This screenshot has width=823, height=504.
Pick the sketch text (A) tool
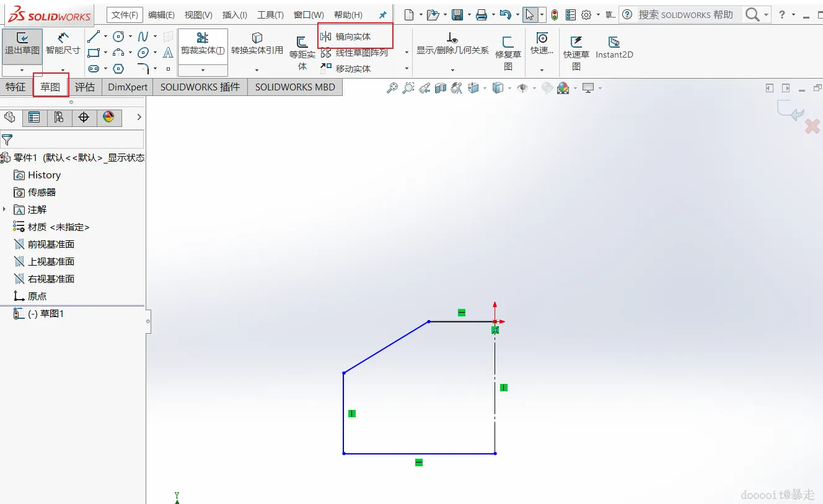tap(168, 53)
